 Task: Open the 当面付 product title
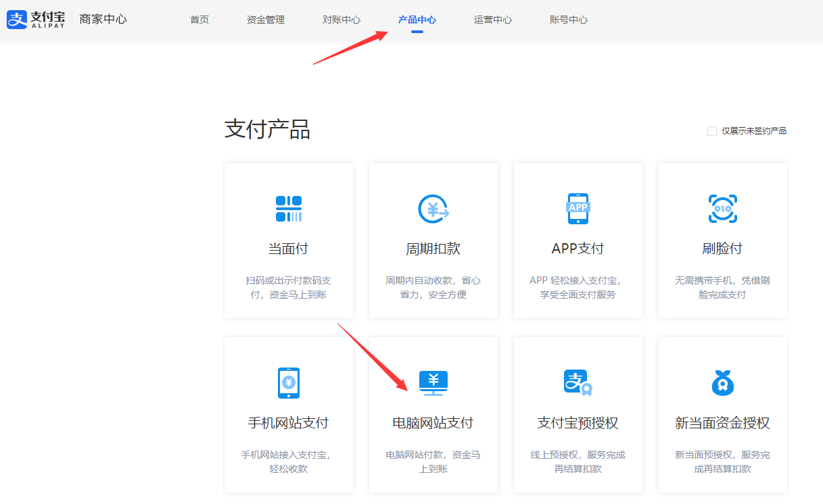[289, 249]
